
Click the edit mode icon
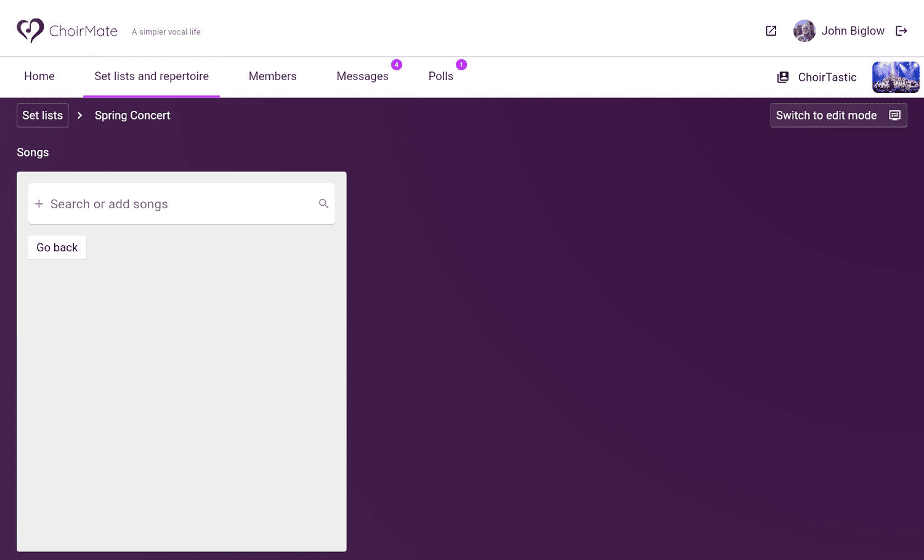895,115
